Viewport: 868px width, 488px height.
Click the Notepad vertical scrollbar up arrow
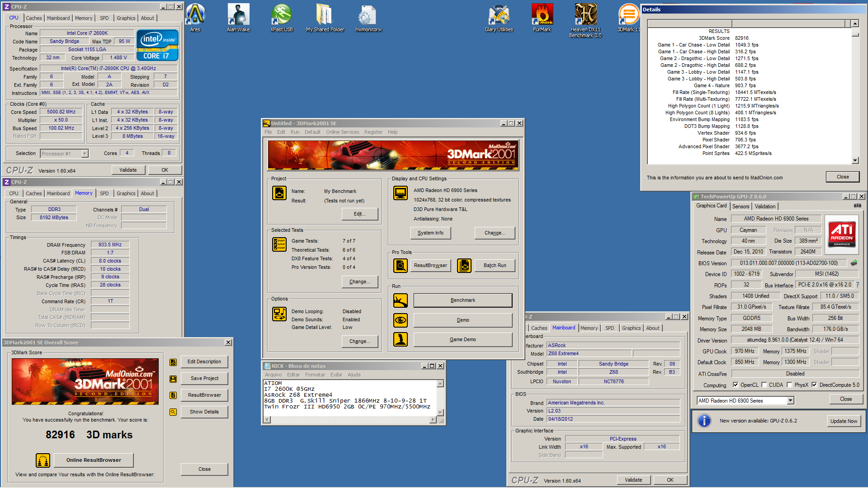pos(440,384)
